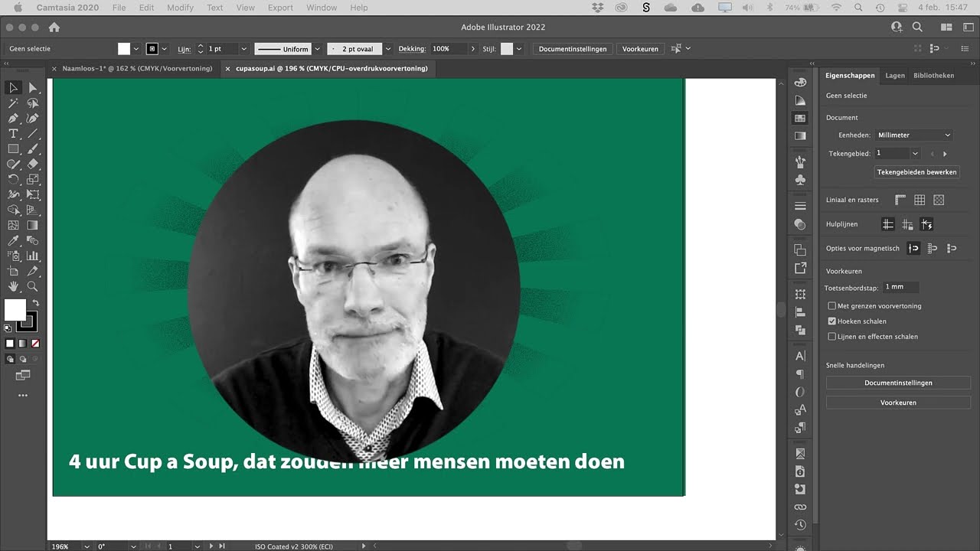Swap fill and stroke colors
980x551 pixels.
tap(35, 303)
